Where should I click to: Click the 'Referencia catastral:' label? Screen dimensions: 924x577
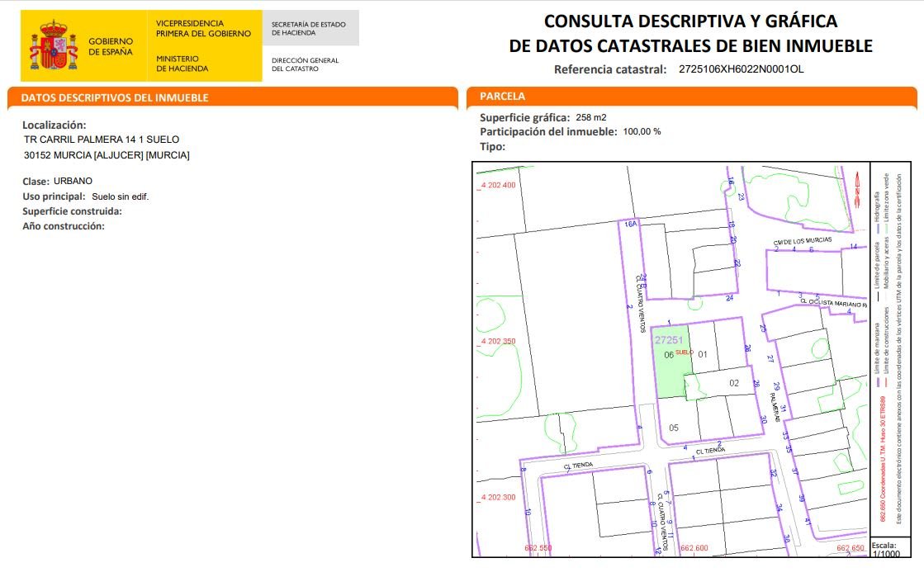point(610,69)
